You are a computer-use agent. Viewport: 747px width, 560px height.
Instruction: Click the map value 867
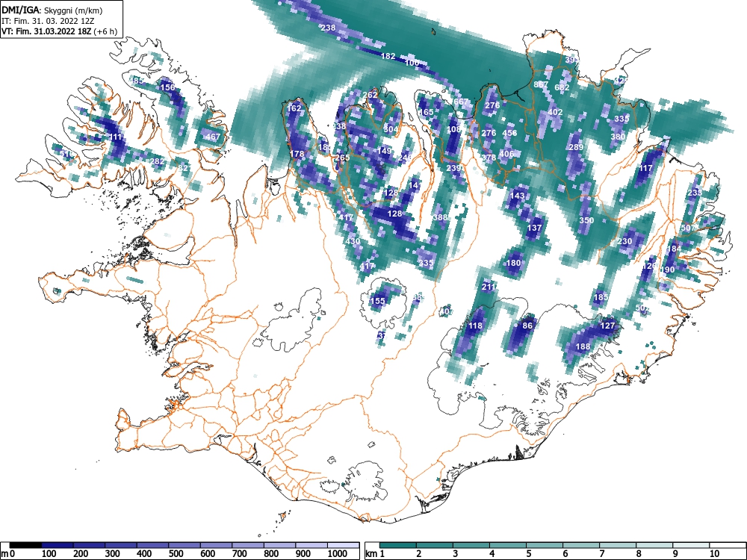[541, 84]
